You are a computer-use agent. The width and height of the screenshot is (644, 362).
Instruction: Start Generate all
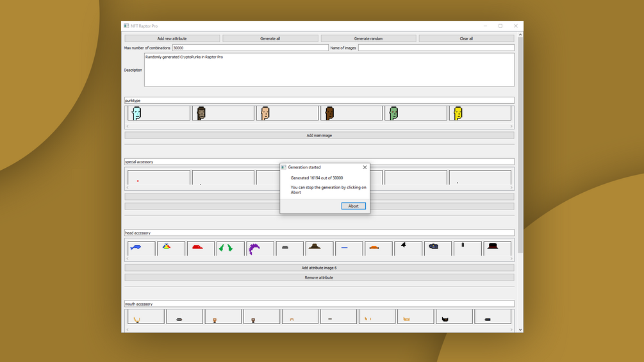pos(270,38)
